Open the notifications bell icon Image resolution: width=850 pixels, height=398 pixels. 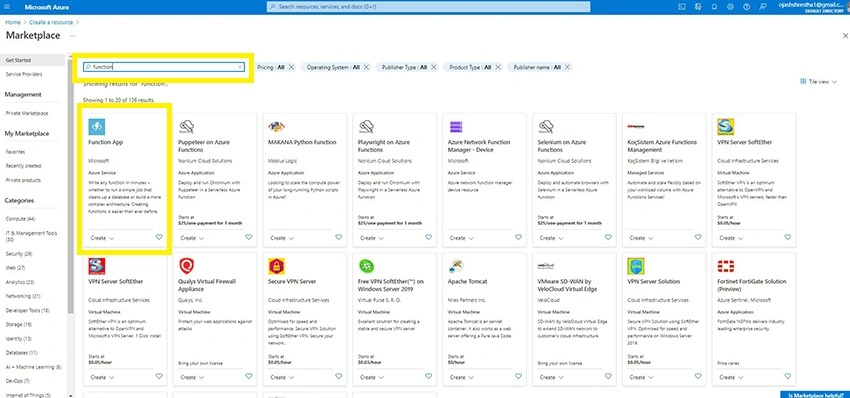click(x=714, y=7)
